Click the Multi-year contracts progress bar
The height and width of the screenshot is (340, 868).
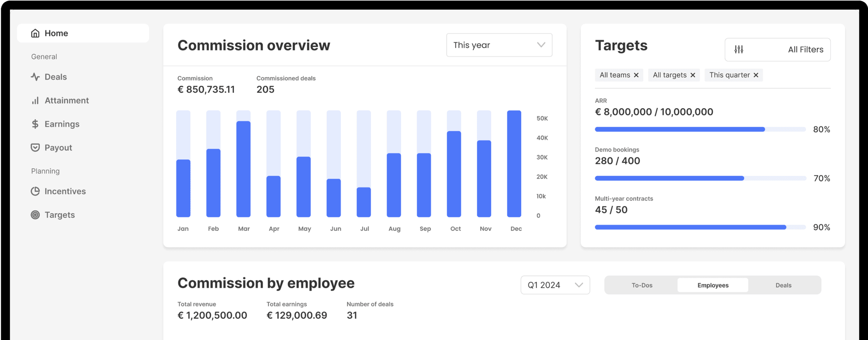700,227
